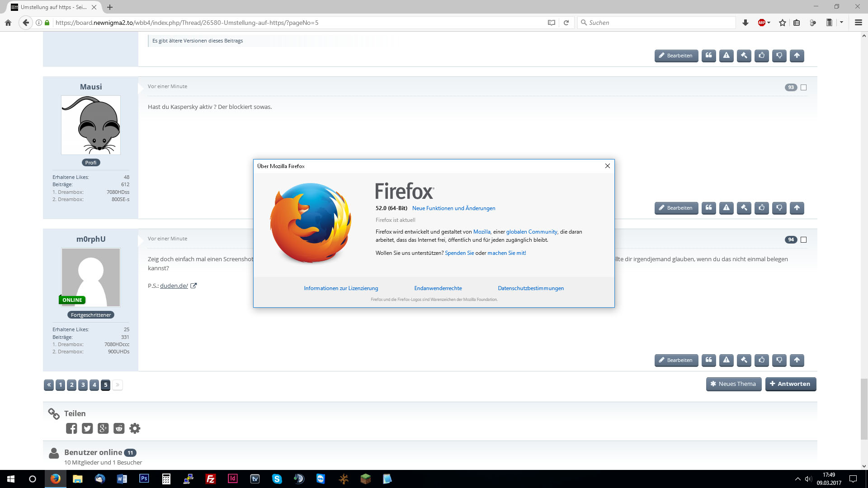This screenshot has height=488, width=868.
Task: Like m0rphU's post with thumbs up
Action: pos(762,360)
